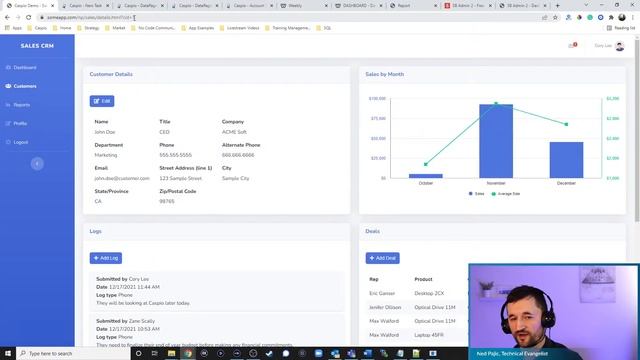Open Profile in the CRM sidebar
Viewport: 640px width, 360px height.
[x=16, y=123]
